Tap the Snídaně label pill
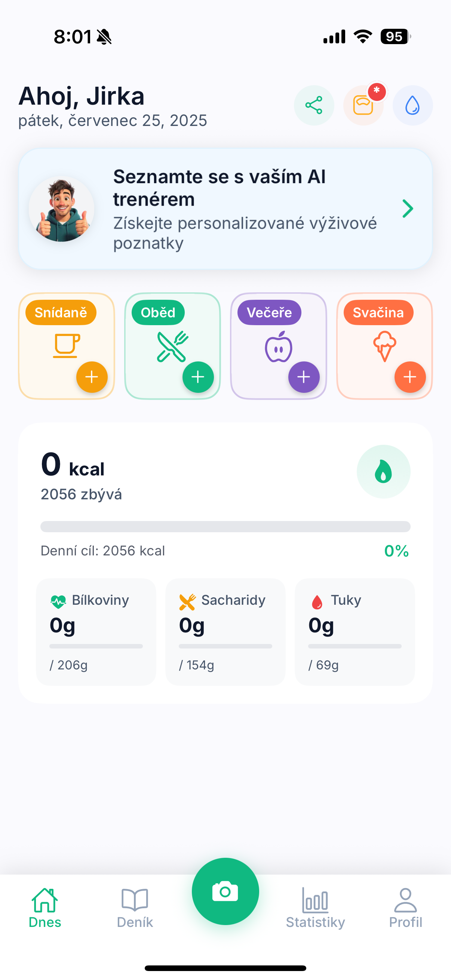This screenshot has height=980, width=451. 61,313
